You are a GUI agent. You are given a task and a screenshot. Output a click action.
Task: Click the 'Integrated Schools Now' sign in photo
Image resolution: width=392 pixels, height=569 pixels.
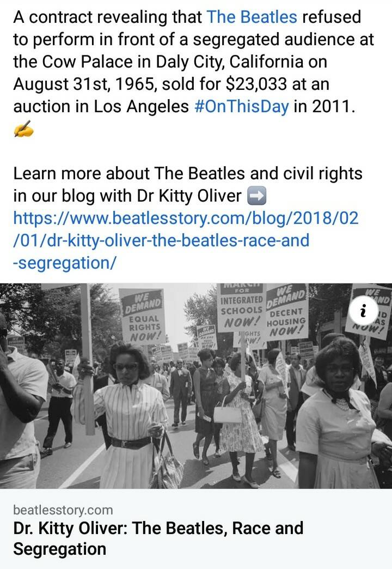pos(242,307)
